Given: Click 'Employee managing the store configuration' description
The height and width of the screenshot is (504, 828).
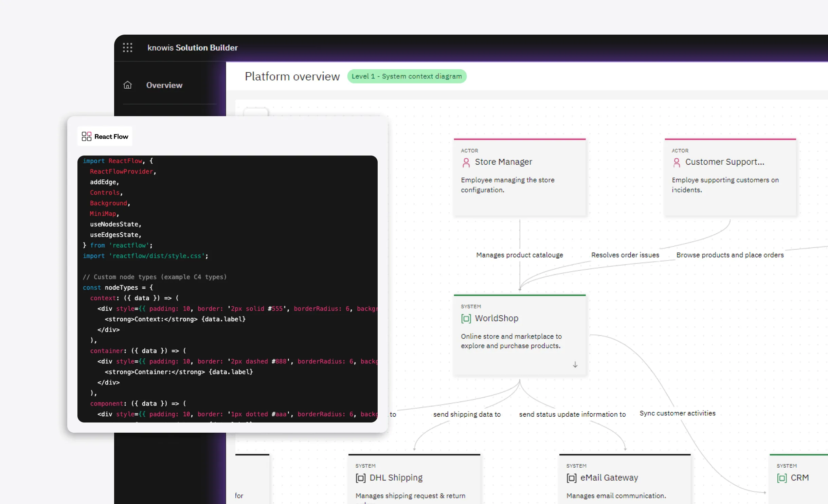Looking at the screenshot, I should 507,185.
